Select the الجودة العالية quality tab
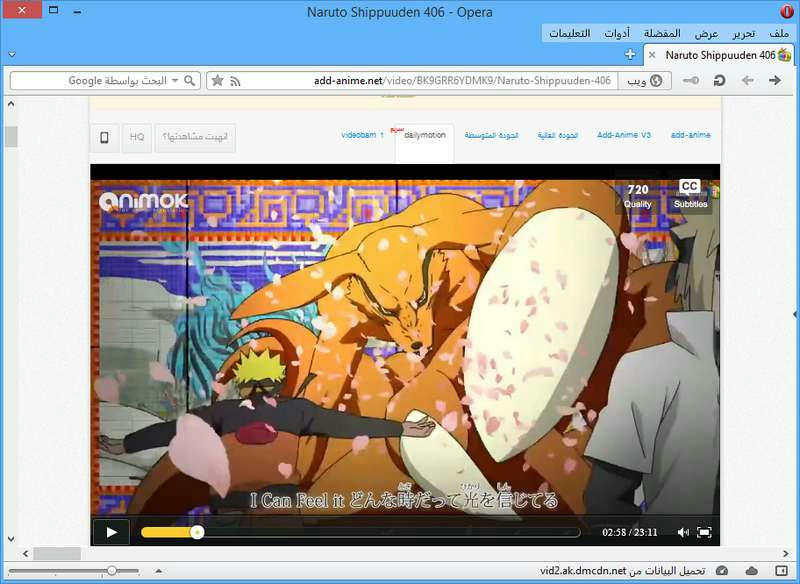 (x=558, y=135)
